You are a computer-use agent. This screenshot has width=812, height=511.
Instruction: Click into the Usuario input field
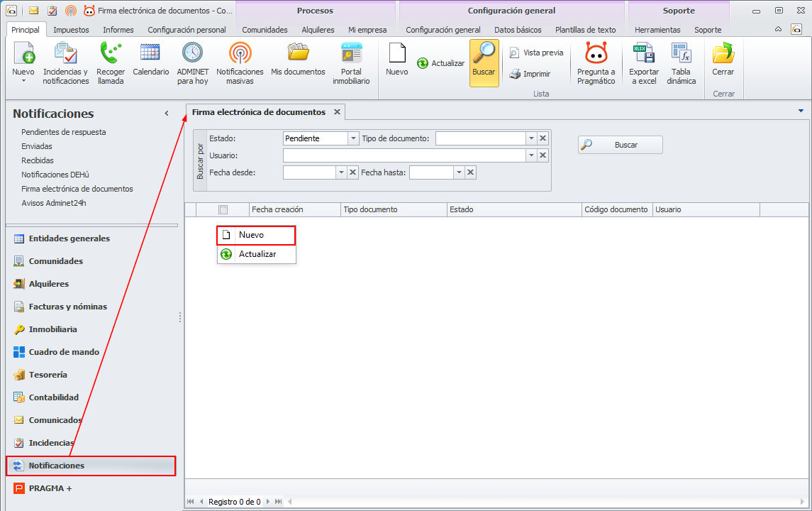[404, 155]
